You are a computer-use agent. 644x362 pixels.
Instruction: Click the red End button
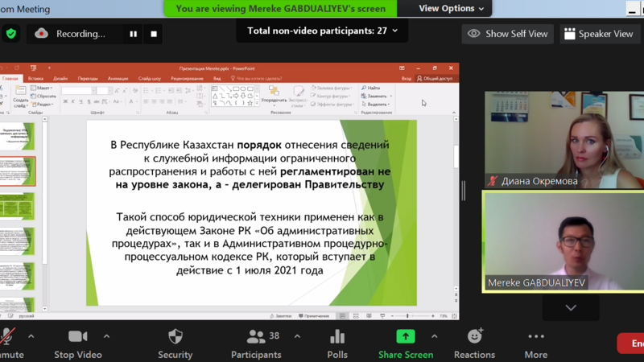632,343
